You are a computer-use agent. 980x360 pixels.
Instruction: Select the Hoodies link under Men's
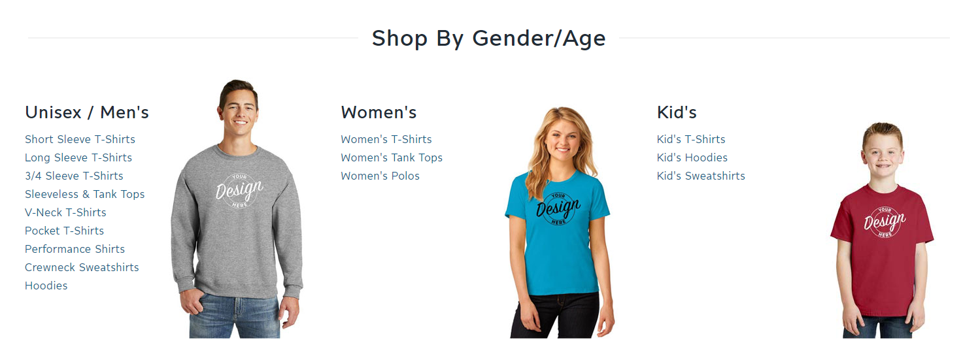coord(46,286)
